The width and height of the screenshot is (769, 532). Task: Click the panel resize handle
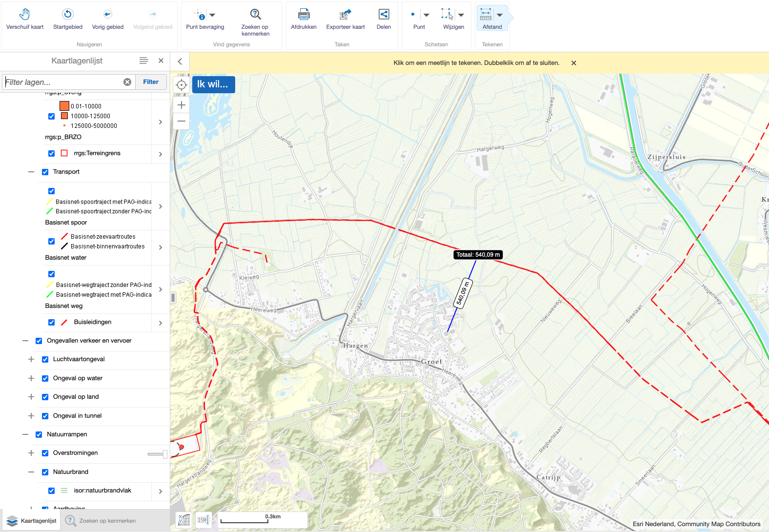[173, 298]
